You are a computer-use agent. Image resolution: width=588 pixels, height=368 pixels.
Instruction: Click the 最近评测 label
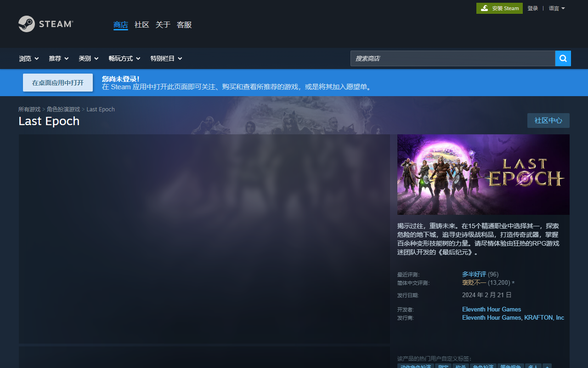click(x=408, y=275)
